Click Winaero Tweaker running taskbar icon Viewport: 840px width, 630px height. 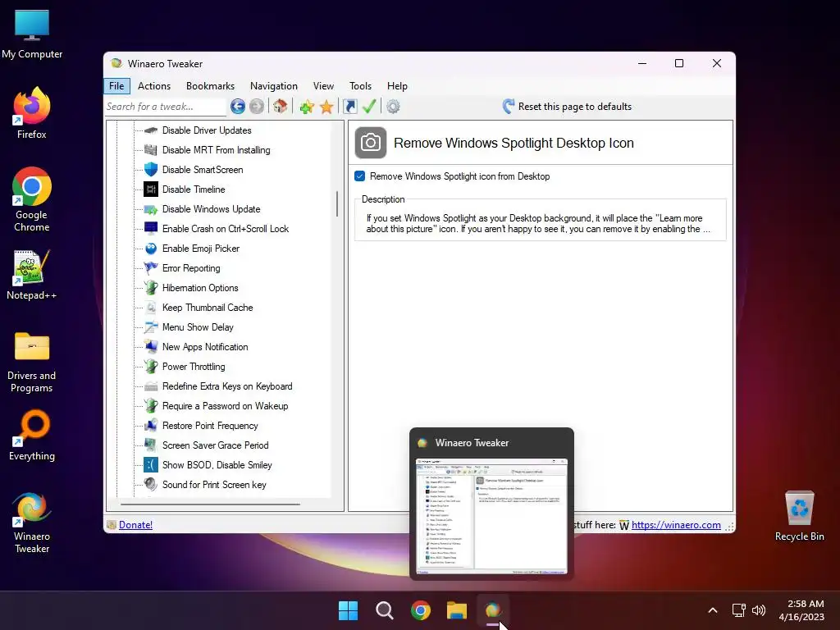pos(493,610)
